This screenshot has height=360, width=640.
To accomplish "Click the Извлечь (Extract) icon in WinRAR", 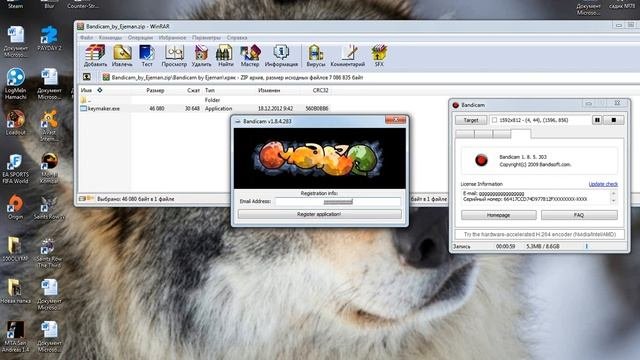I will [x=122, y=56].
